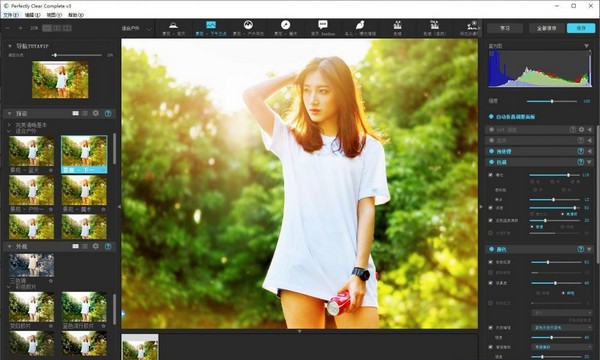
Task: Open the foliage enhancement type dropdown
Action: pos(562,347)
